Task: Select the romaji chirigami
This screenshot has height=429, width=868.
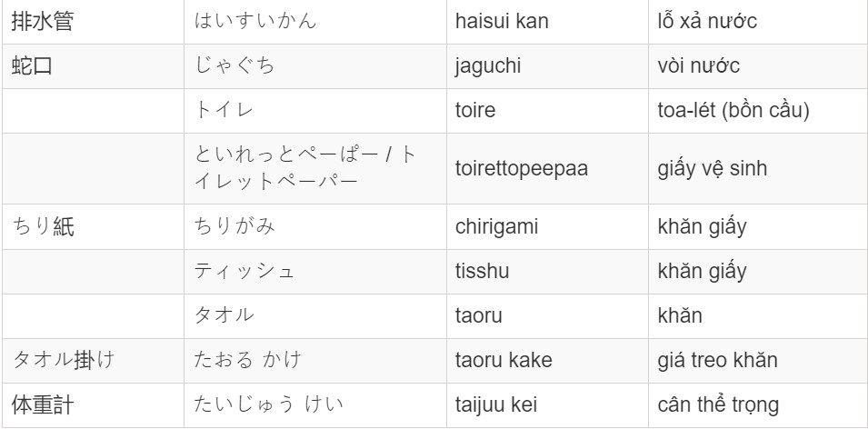Action: 496,227
